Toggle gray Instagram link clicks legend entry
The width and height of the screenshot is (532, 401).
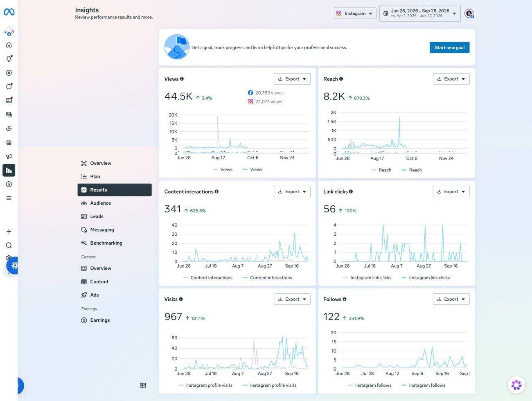click(x=367, y=277)
